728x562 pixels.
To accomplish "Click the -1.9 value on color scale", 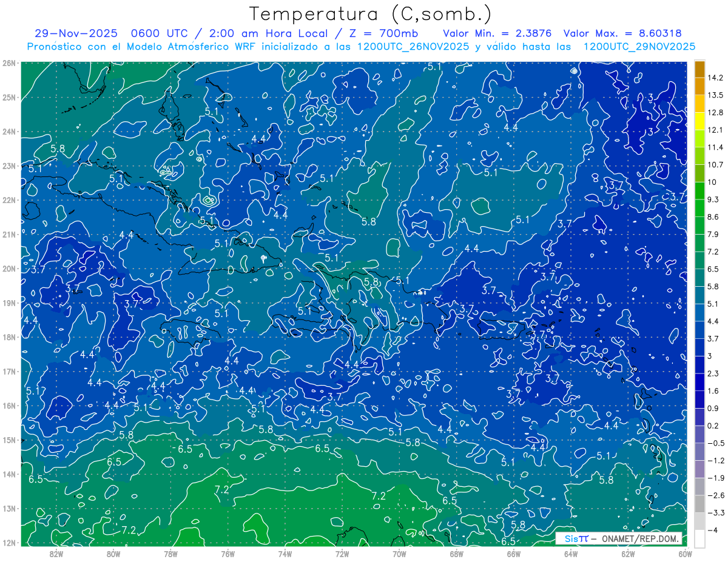I will [715, 478].
